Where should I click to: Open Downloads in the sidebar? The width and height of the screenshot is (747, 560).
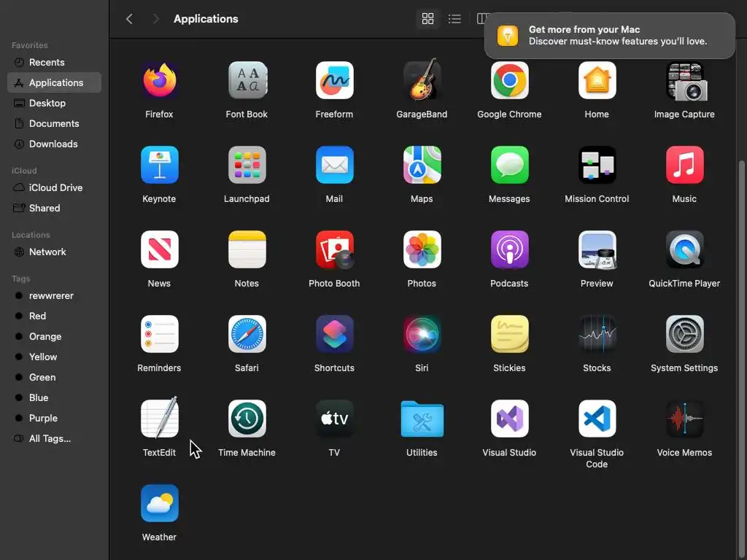(54, 144)
